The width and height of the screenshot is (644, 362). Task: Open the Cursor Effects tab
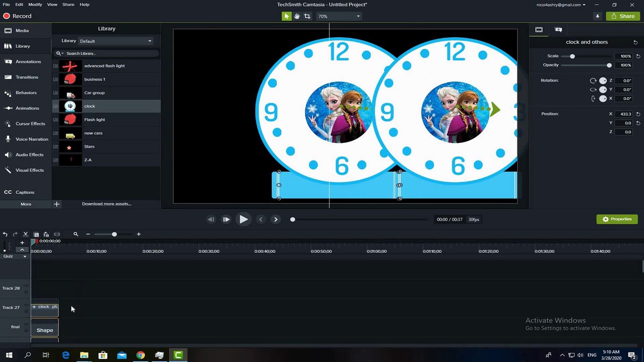(x=30, y=124)
